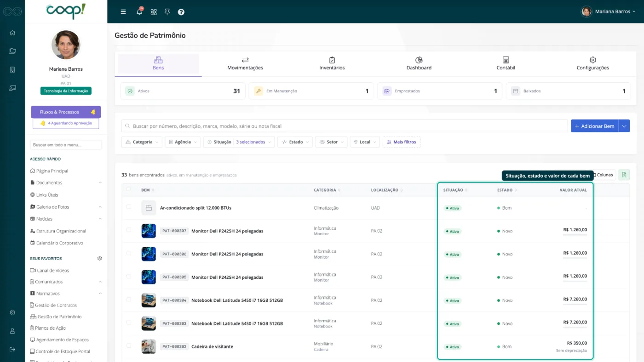Open the Dashboard tab
The height and width of the screenshot is (362, 644).
pyautogui.click(x=419, y=64)
